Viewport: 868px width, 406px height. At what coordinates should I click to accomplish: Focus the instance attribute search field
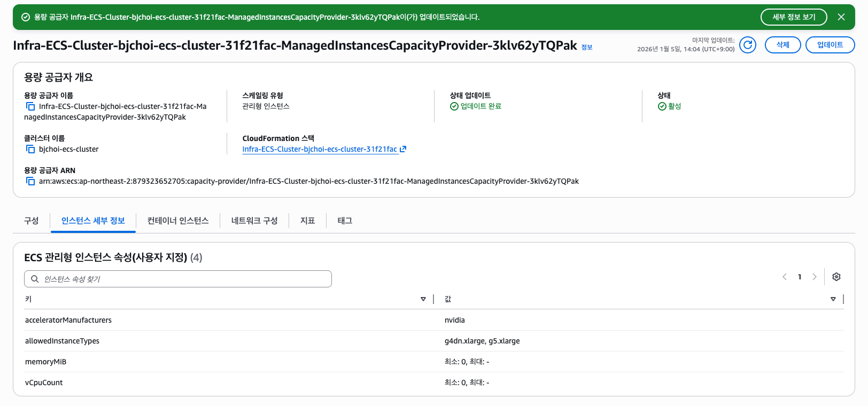click(178, 279)
